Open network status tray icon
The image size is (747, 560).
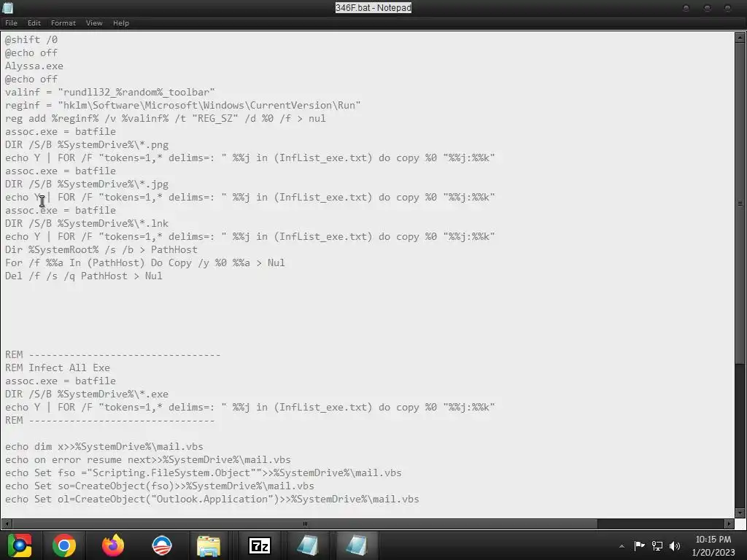tap(657, 545)
